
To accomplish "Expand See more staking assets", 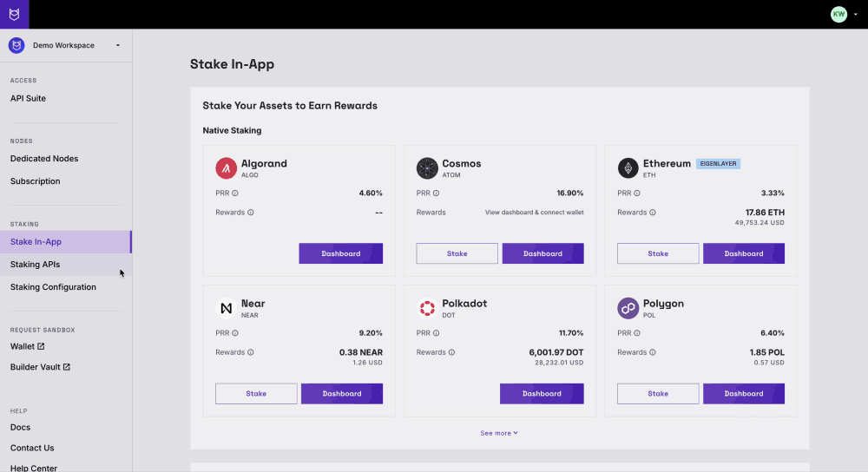I will coord(499,433).
